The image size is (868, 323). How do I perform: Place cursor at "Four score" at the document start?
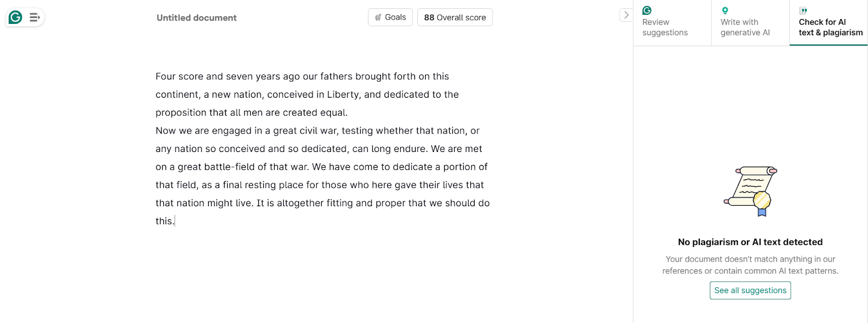tap(178, 77)
